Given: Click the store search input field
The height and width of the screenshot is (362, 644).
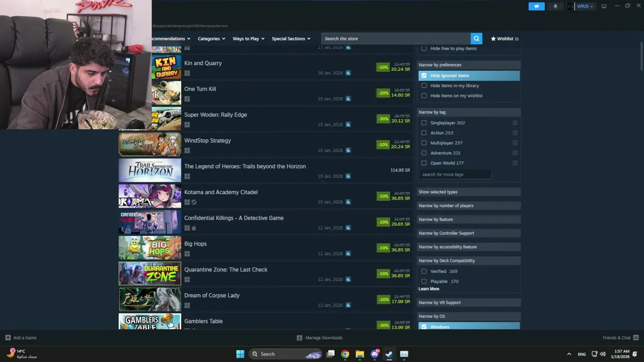Looking at the screenshot, I should click(396, 39).
